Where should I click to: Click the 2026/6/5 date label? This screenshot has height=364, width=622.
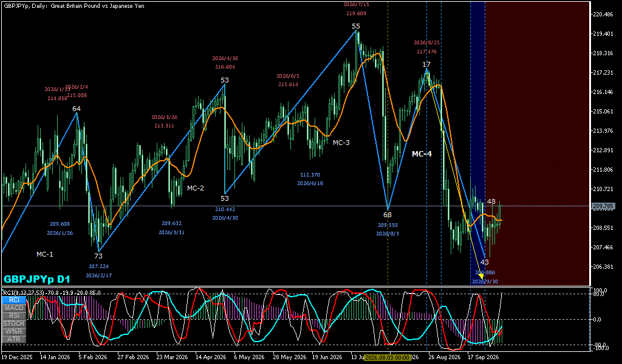click(288, 76)
